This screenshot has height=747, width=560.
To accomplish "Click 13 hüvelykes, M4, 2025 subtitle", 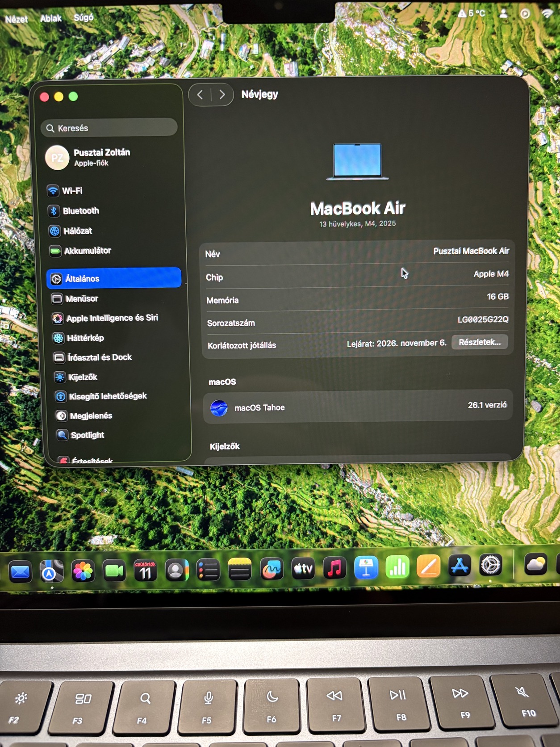I will click(x=357, y=224).
